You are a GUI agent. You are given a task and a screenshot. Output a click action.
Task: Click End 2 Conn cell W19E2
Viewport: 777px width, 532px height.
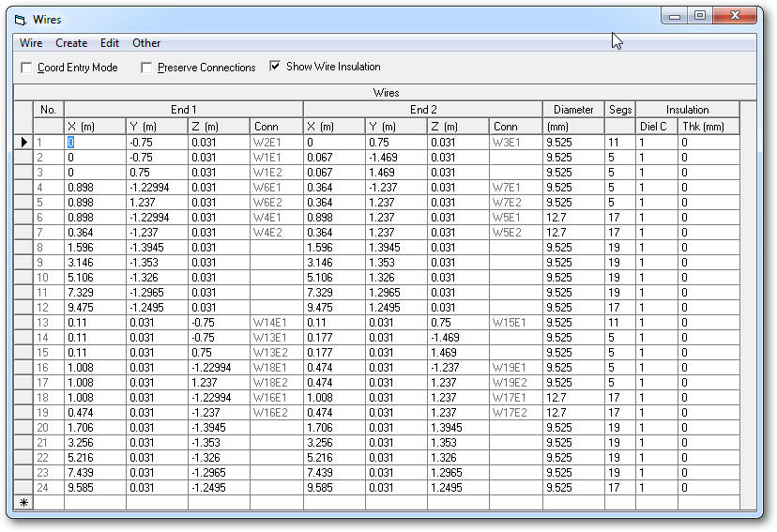516,383
